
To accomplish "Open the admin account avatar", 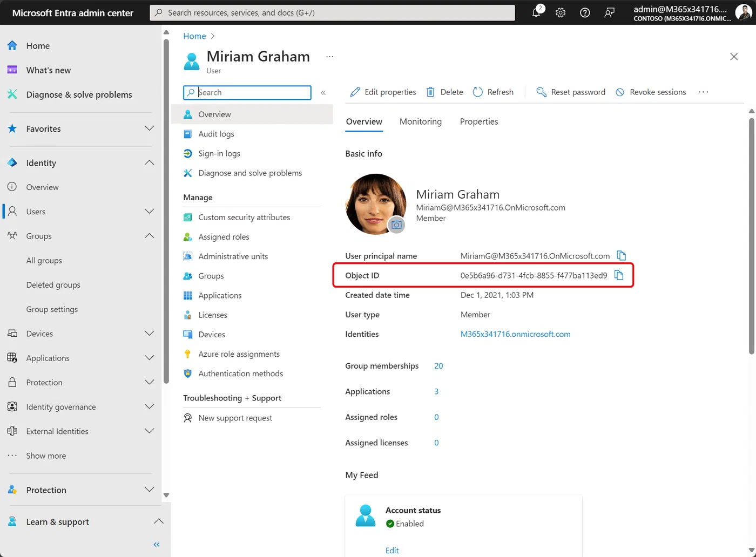I will [743, 12].
